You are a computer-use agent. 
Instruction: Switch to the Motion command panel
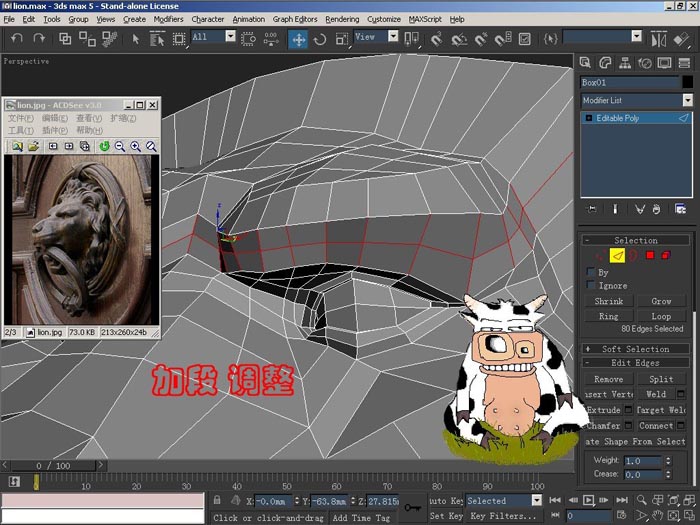tap(645, 62)
